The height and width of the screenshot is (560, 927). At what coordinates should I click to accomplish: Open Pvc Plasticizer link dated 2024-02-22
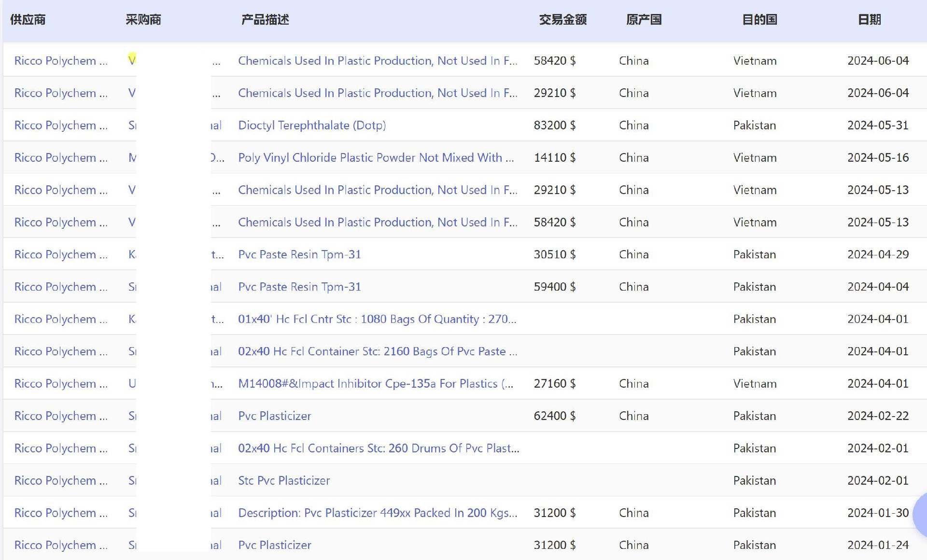(275, 416)
